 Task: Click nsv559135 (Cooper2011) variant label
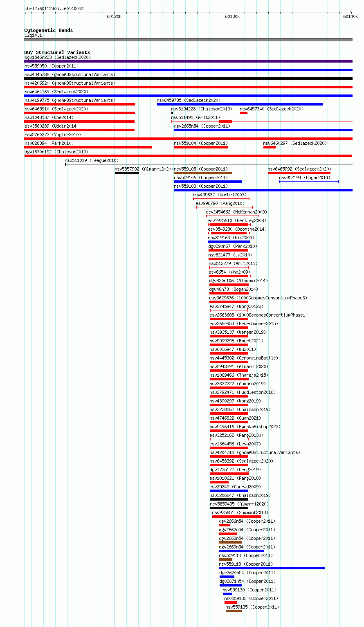pyautogui.click(x=252, y=607)
